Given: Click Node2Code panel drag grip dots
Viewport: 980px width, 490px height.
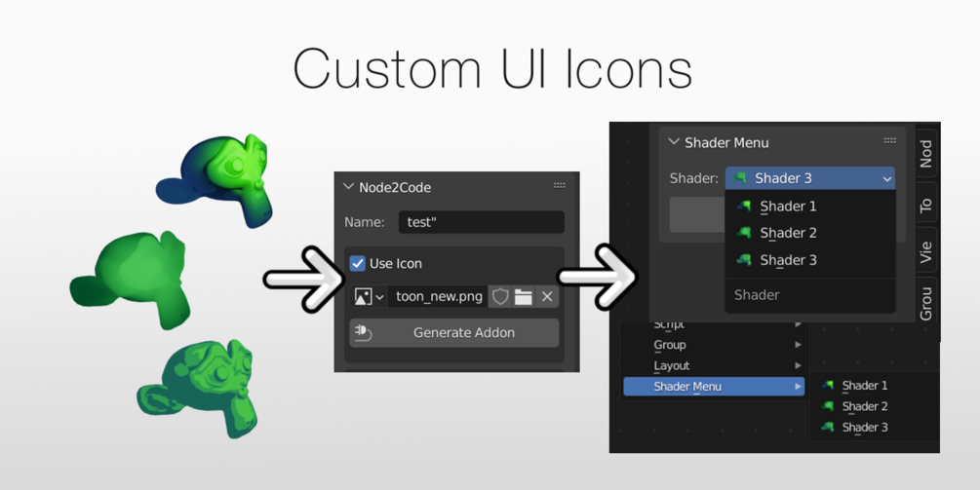Looking at the screenshot, I should tap(560, 185).
